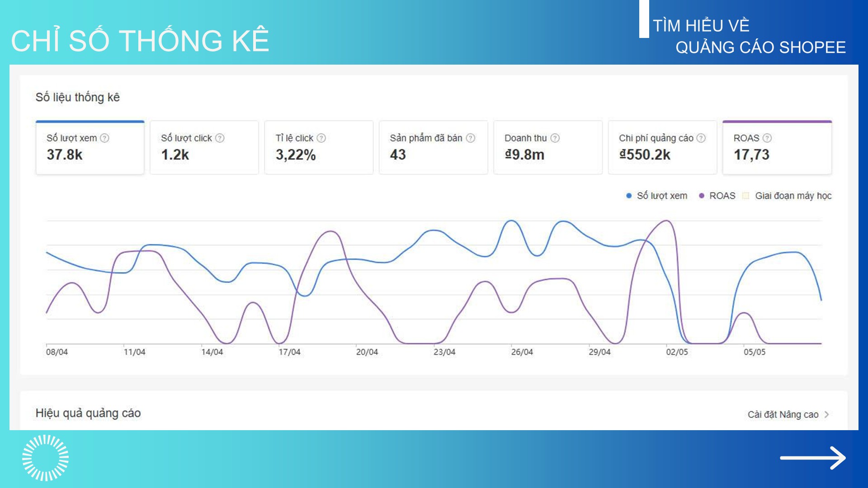Image resolution: width=868 pixels, height=488 pixels.
Task: Click the đ9.8m revenue value
Action: (x=524, y=155)
